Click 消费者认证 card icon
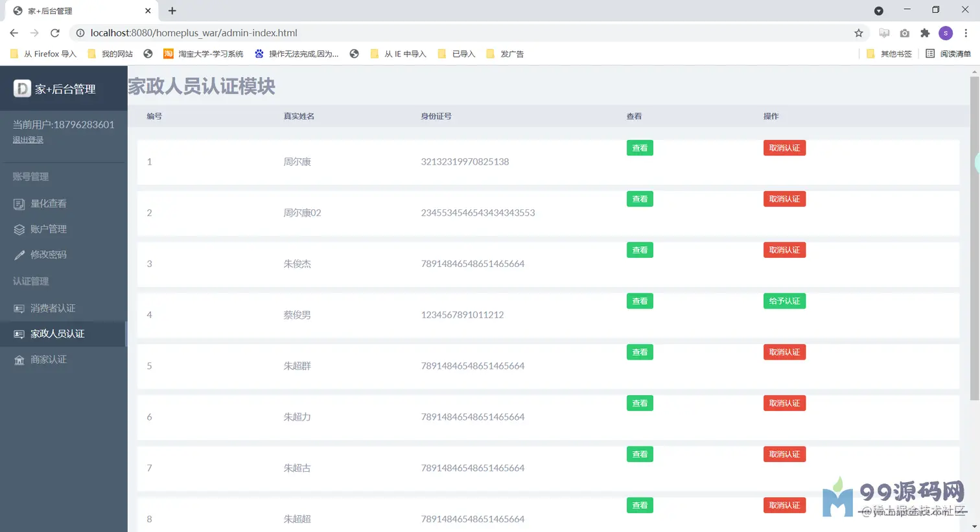Image resolution: width=980 pixels, height=532 pixels. pyautogui.click(x=19, y=308)
